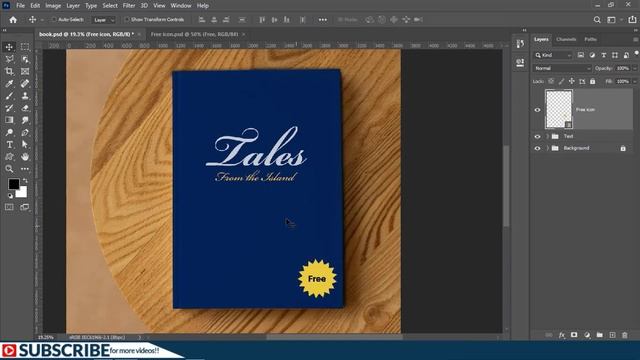Select the Horizontal Type tool
The width and height of the screenshot is (640, 360).
(x=9, y=144)
